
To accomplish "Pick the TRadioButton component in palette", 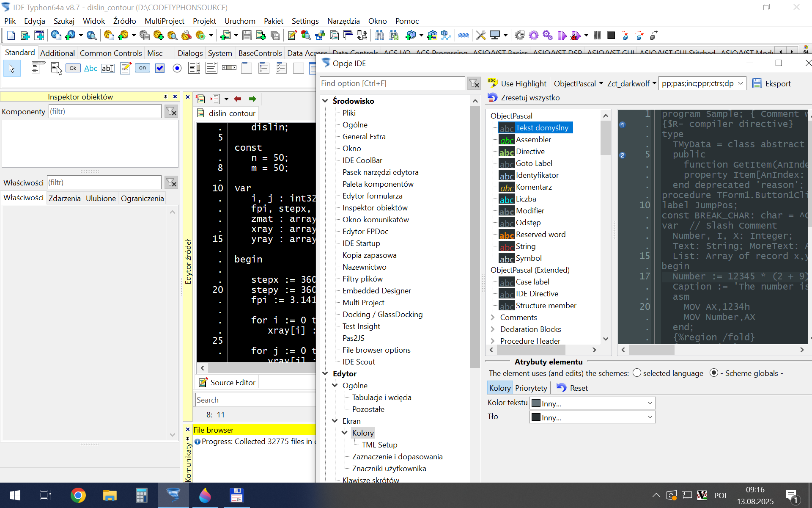I will click(177, 68).
